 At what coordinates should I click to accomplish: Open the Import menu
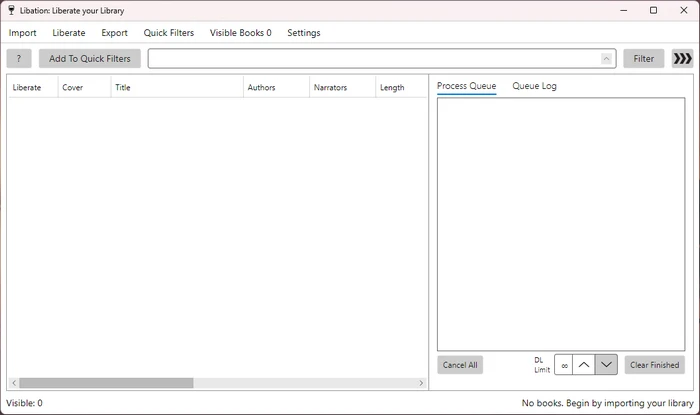[22, 33]
